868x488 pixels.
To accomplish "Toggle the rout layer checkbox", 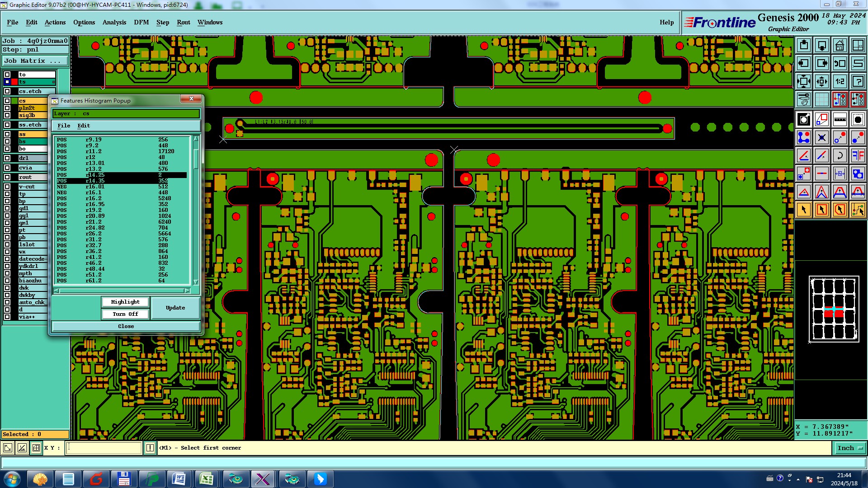I will (7, 177).
